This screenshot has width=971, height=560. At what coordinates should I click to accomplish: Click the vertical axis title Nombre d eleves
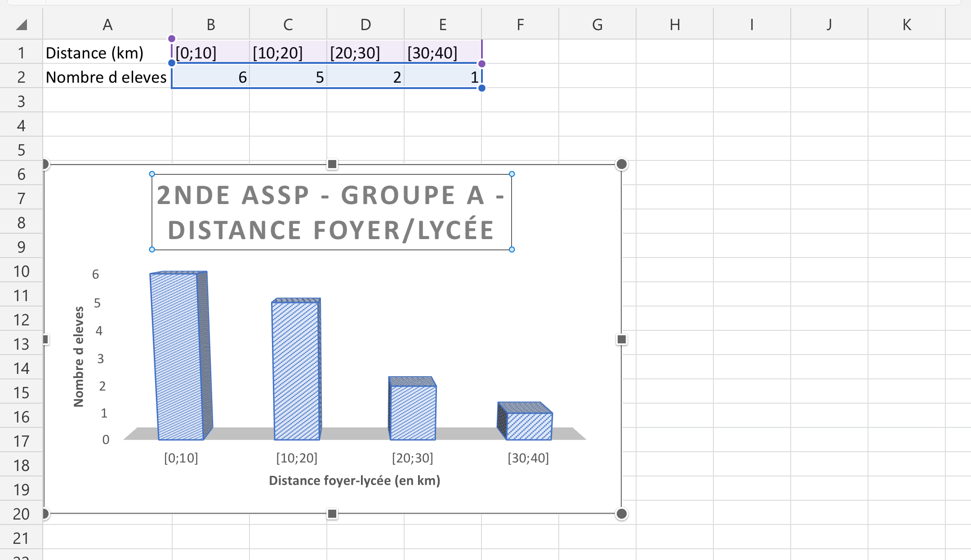[79, 355]
